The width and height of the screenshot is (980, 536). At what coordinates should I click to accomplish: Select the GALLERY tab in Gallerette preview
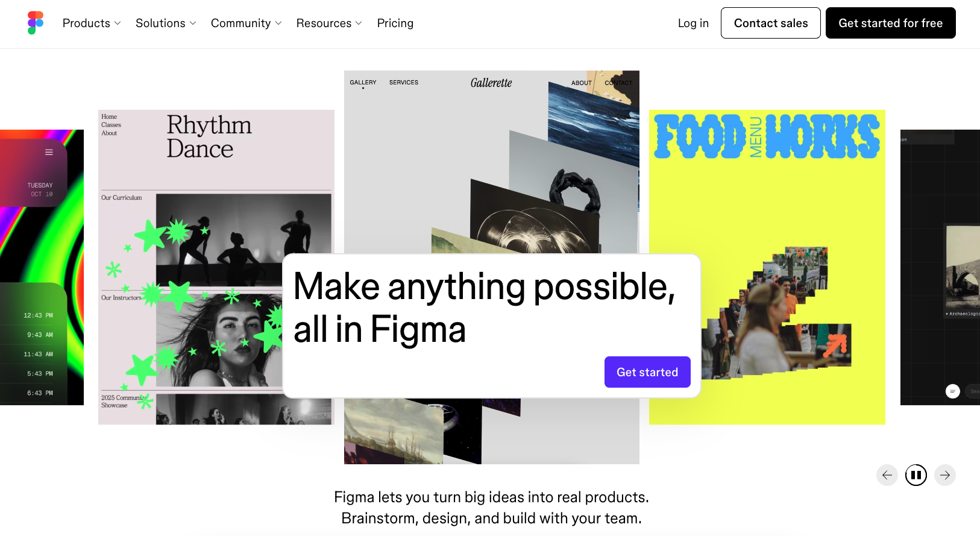[363, 83]
